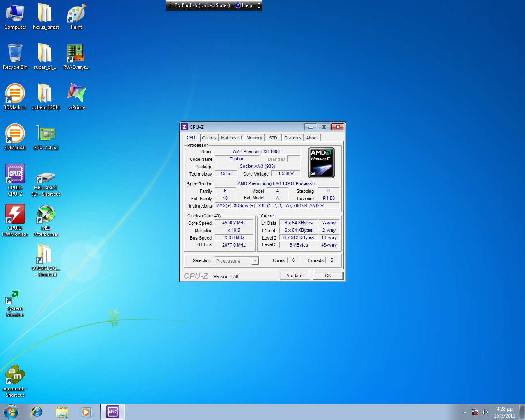525x420 pixels.
Task: Click the Bus Speed value 230.8 MHz
Action: pyautogui.click(x=234, y=238)
